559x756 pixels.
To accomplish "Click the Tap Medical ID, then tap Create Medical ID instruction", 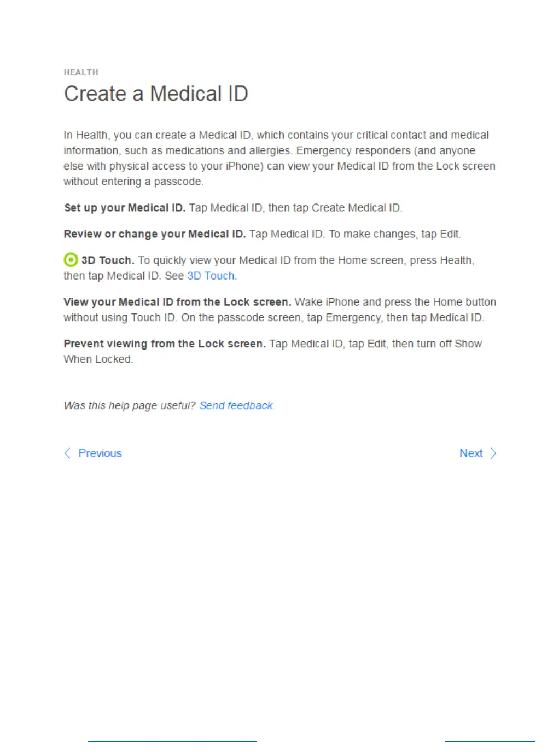I will 295,208.
